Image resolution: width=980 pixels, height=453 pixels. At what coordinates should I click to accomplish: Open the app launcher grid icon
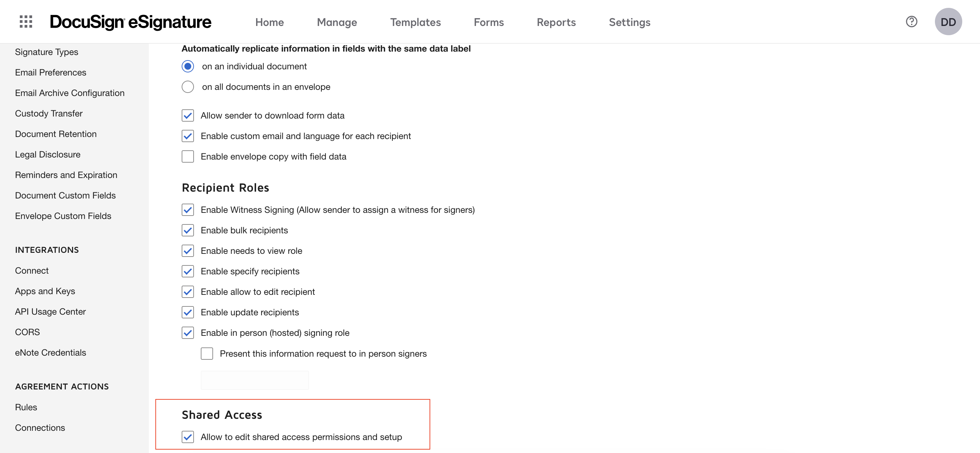[x=26, y=22]
